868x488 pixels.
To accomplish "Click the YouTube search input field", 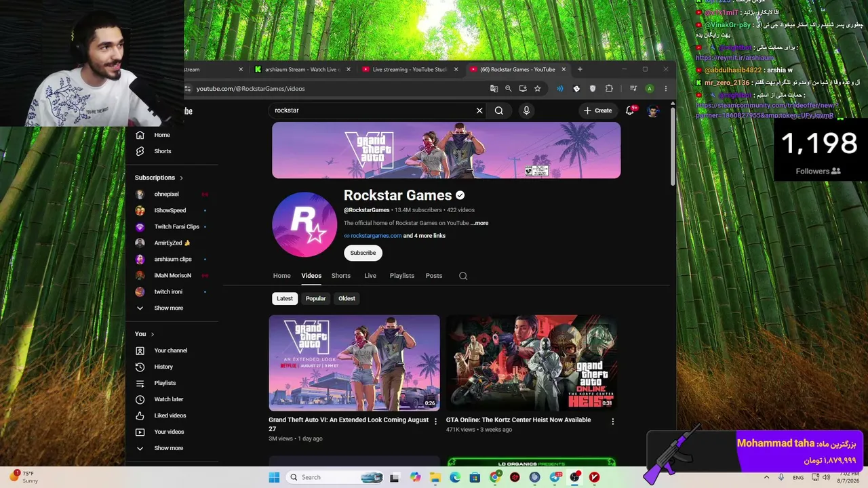I will [x=372, y=110].
